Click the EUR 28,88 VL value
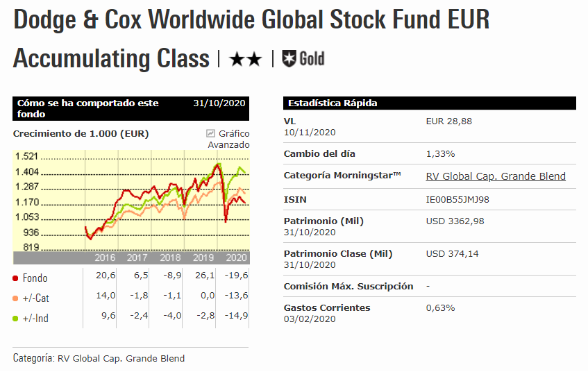This screenshot has width=588, height=372. (x=448, y=121)
